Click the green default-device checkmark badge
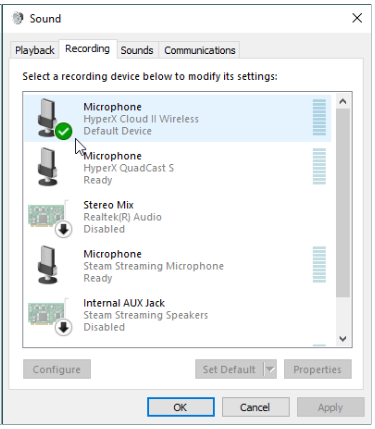Image resolution: width=375 pixels, height=429 pixels. (x=63, y=131)
